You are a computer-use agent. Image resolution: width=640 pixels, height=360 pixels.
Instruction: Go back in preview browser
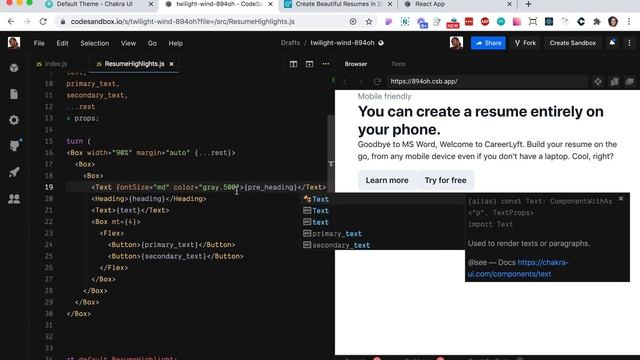coord(345,82)
